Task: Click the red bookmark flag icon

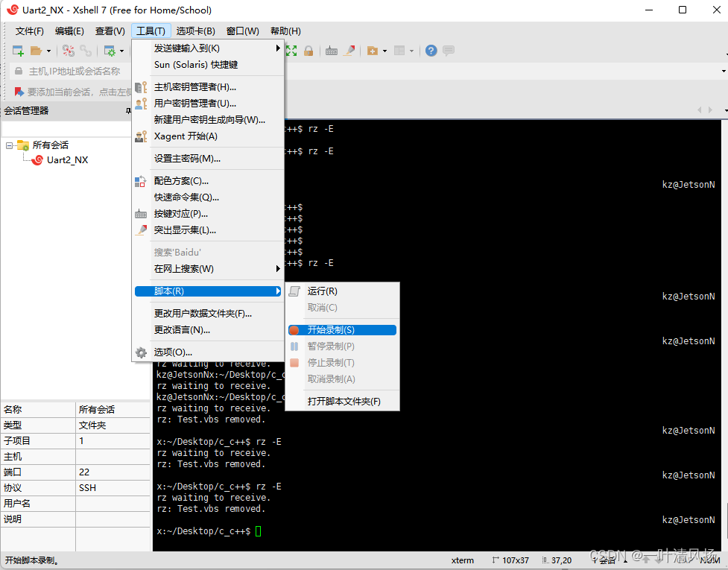Action: [19, 92]
